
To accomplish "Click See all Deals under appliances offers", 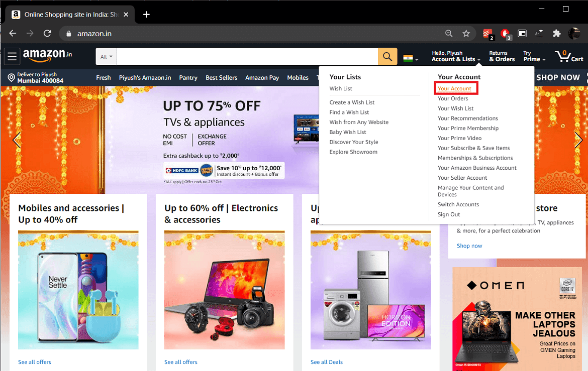I will [326, 362].
